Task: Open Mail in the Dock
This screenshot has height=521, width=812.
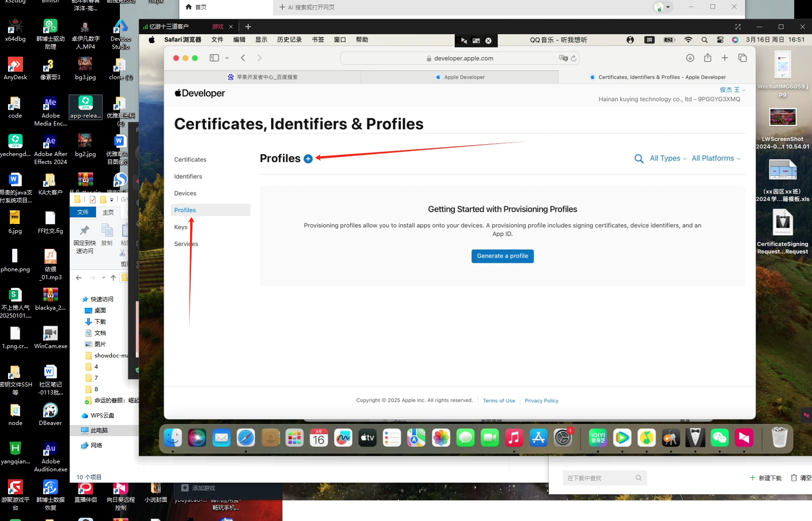Action: click(221, 438)
